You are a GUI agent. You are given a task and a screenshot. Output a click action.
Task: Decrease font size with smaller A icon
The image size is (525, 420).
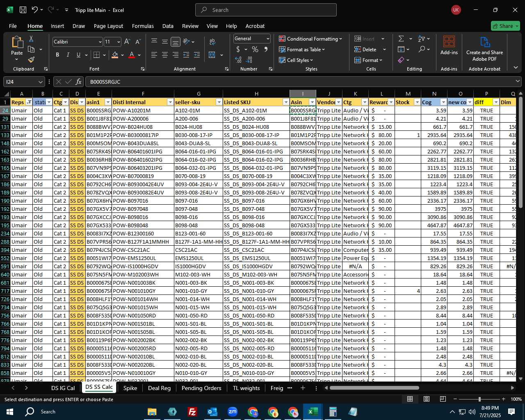(138, 42)
